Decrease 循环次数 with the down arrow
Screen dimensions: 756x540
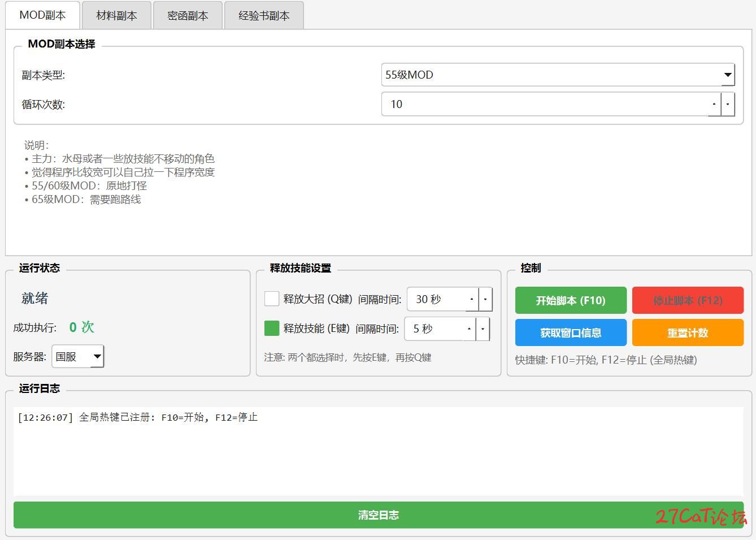pos(728,104)
